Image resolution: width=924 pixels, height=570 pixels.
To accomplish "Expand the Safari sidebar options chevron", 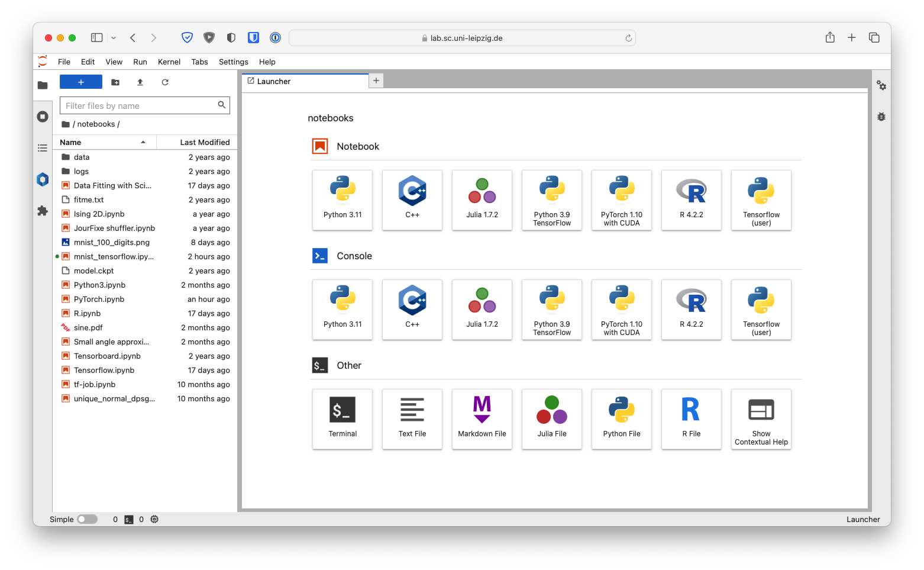I will (114, 38).
